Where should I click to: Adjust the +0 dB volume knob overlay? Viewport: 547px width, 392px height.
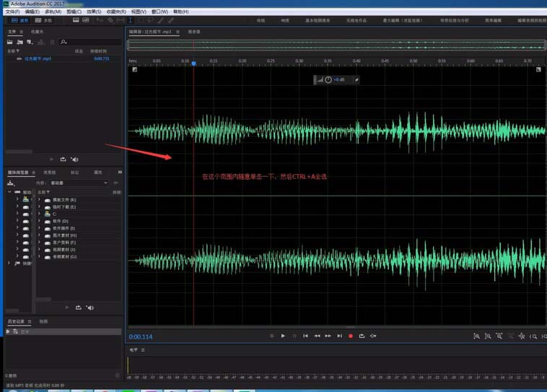328,79
